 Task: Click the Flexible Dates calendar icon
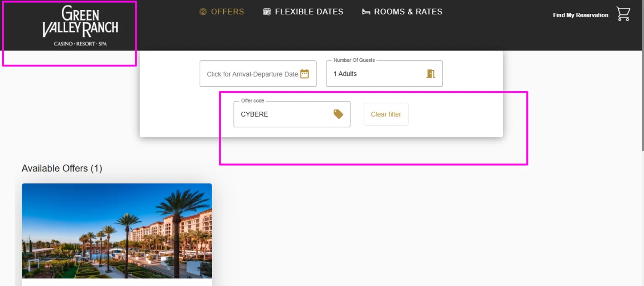pyautogui.click(x=267, y=12)
